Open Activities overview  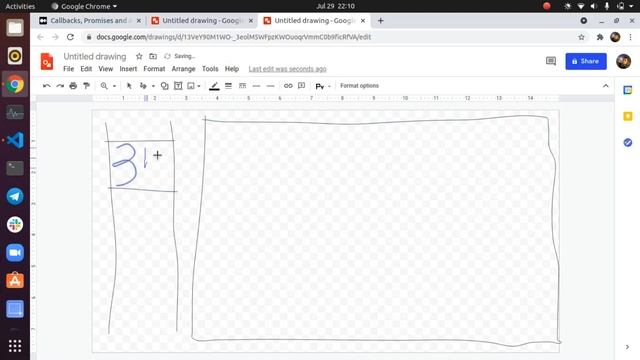[20, 6]
